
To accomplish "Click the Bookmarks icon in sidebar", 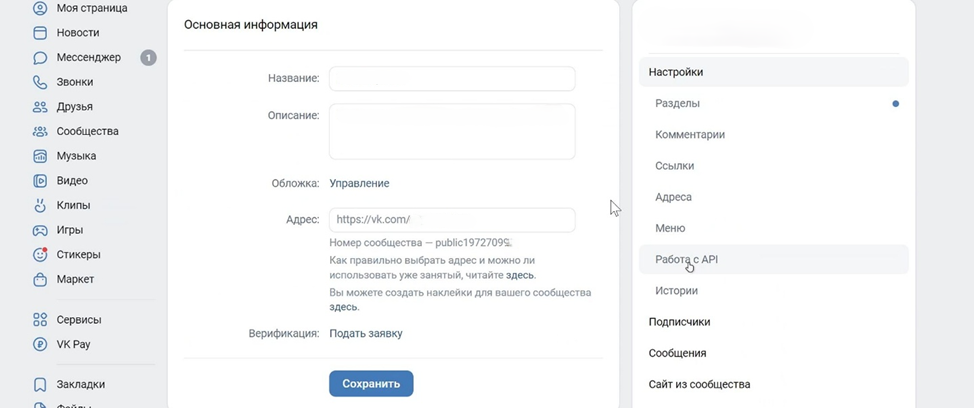I will (x=40, y=384).
